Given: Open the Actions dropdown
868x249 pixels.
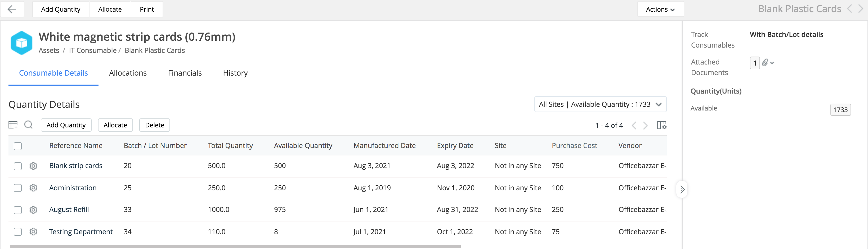Looking at the screenshot, I should (660, 10).
